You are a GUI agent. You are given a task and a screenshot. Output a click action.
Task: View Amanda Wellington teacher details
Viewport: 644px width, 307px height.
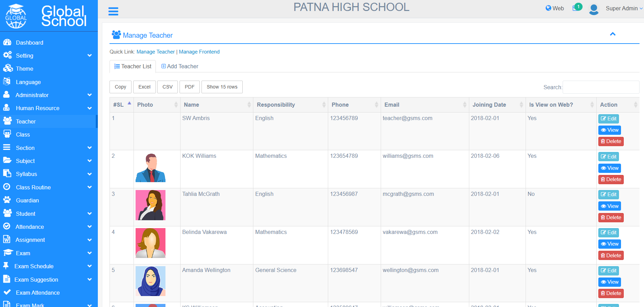(x=610, y=282)
